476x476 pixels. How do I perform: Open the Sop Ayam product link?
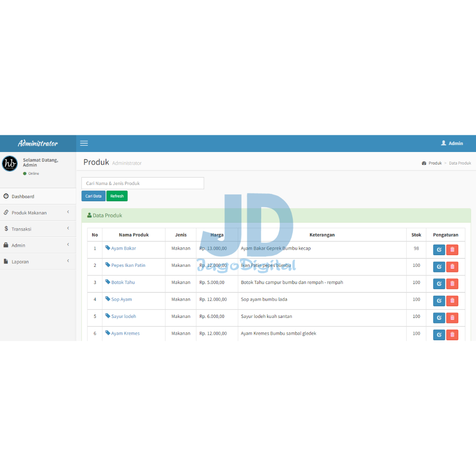point(121,299)
